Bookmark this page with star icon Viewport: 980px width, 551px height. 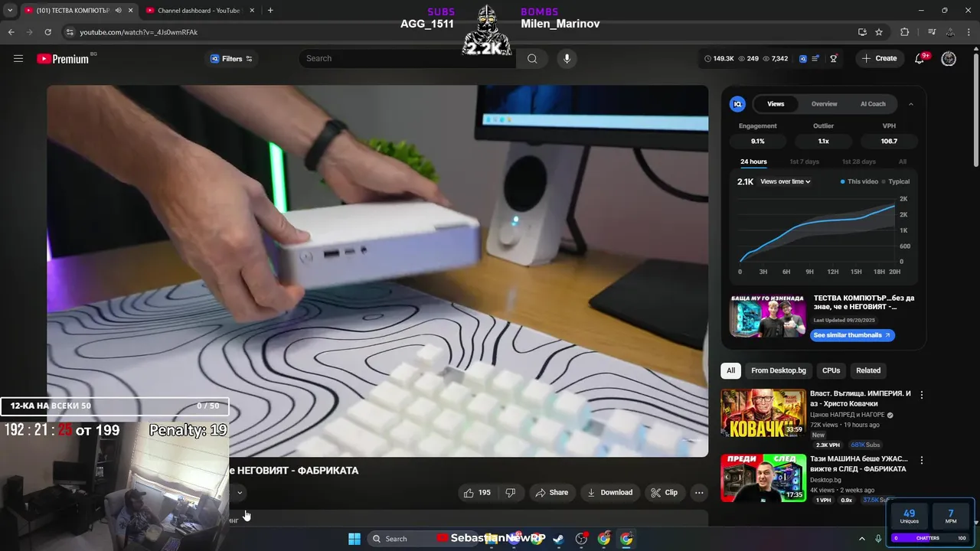point(879,32)
